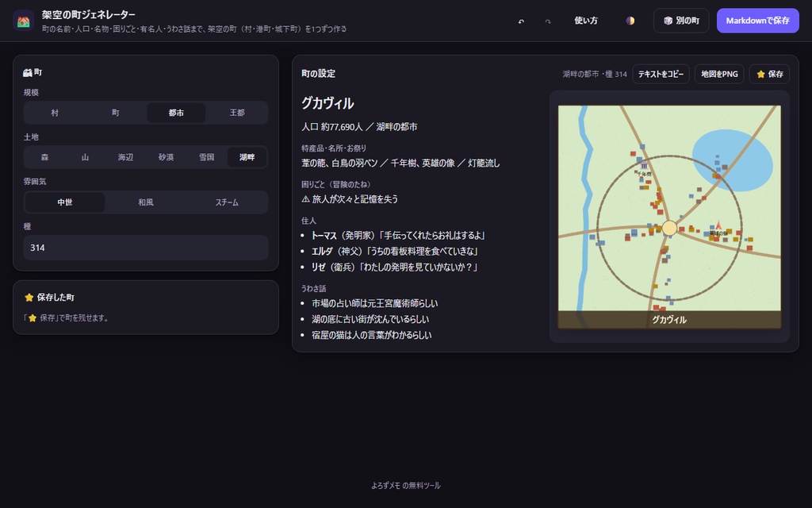Viewport: 812px width, 508px height.
Task: Click the redo arrow icon
Action: (x=548, y=21)
